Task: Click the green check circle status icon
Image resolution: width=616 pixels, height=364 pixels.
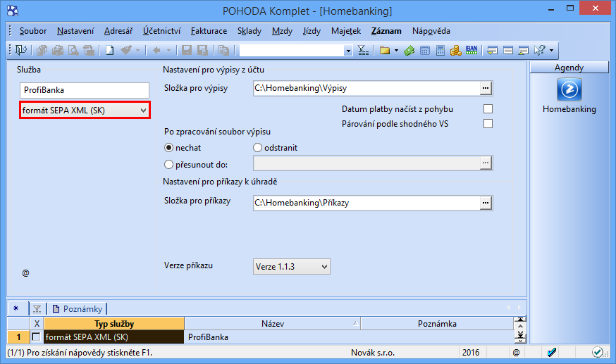Action: (x=597, y=352)
